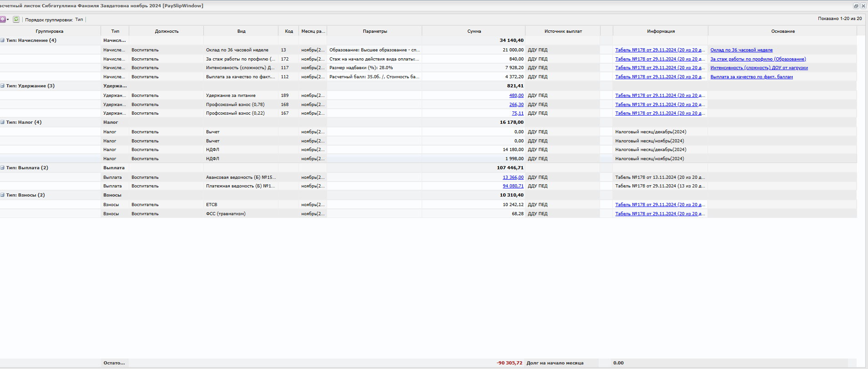Open Табель №178 link in 'ФСС (травматизм)' row

click(x=660, y=214)
